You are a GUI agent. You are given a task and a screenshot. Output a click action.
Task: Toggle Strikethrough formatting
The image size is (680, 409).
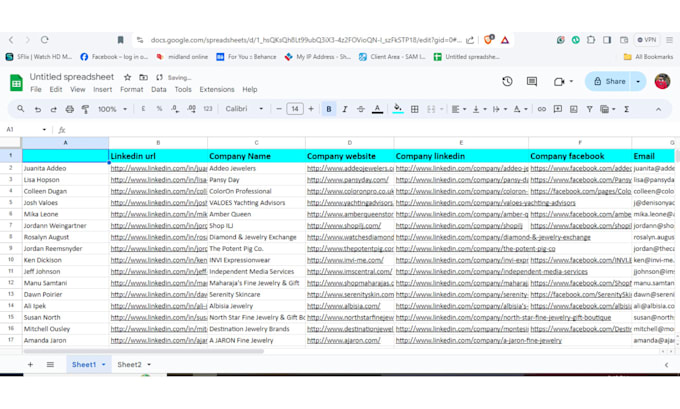click(360, 109)
